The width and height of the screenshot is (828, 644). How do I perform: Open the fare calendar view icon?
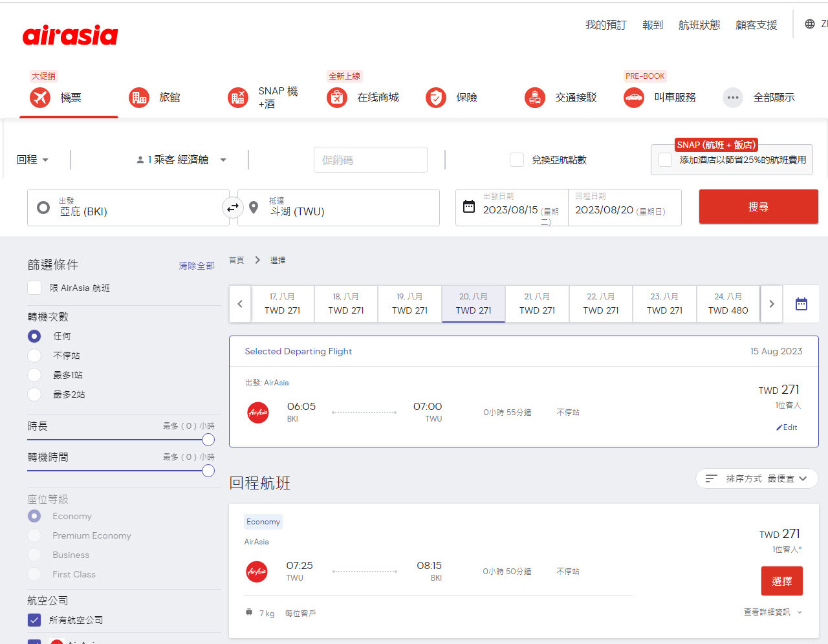801,304
